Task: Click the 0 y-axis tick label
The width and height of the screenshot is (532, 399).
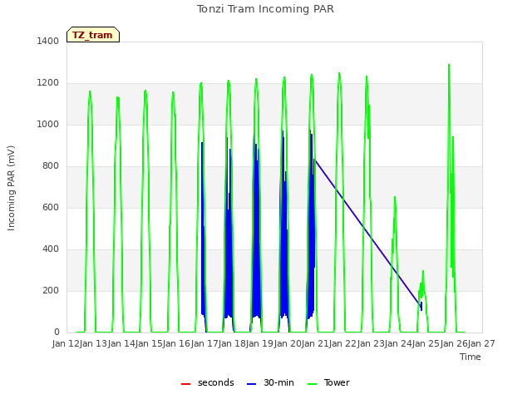Action: 57,332
